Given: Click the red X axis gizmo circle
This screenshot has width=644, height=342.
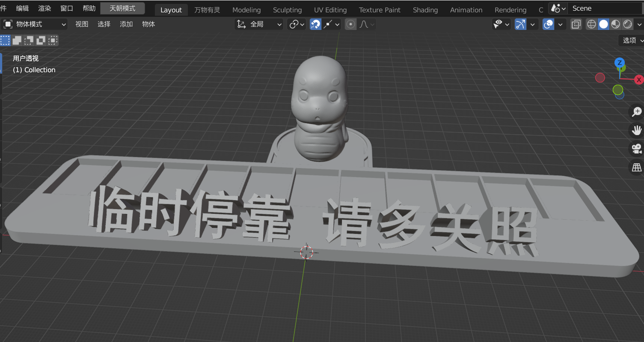Looking at the screenshot, I should coord(639,80).
